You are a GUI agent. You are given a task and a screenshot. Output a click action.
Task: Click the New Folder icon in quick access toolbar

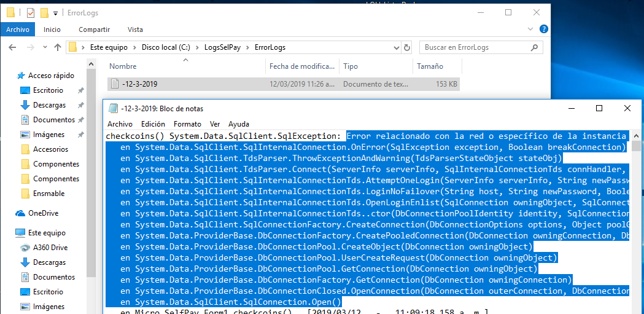(x=44, y=13)
